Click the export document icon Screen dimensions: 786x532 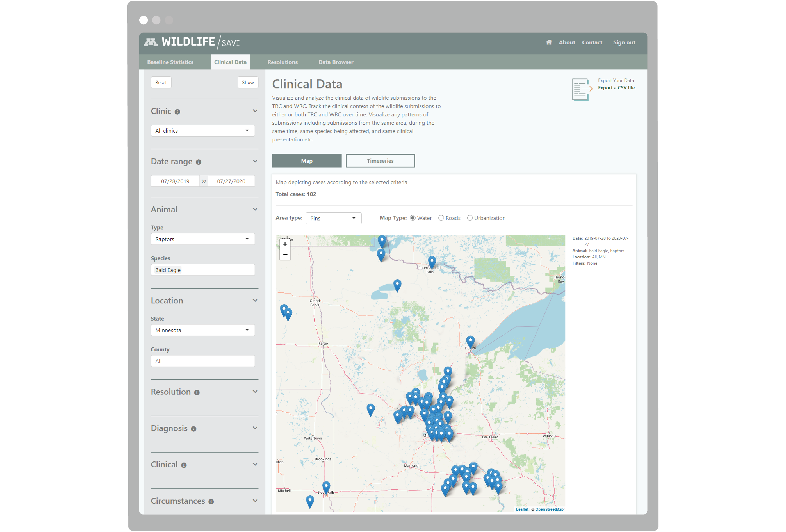click(581, 89)
